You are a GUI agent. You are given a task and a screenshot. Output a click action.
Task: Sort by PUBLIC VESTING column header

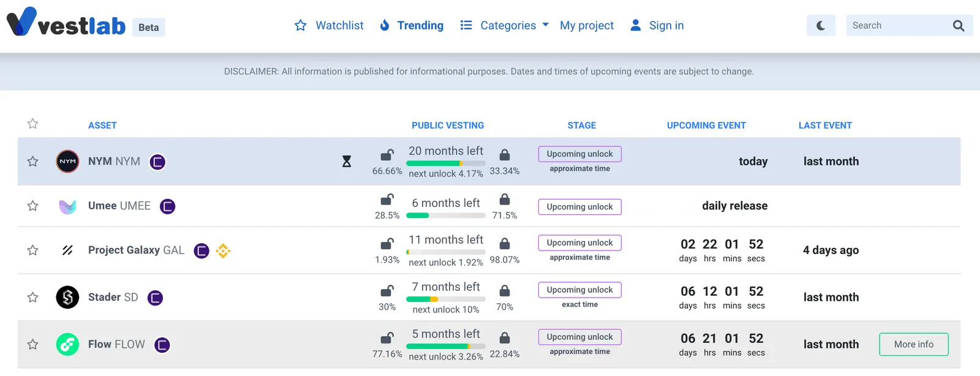448,126
